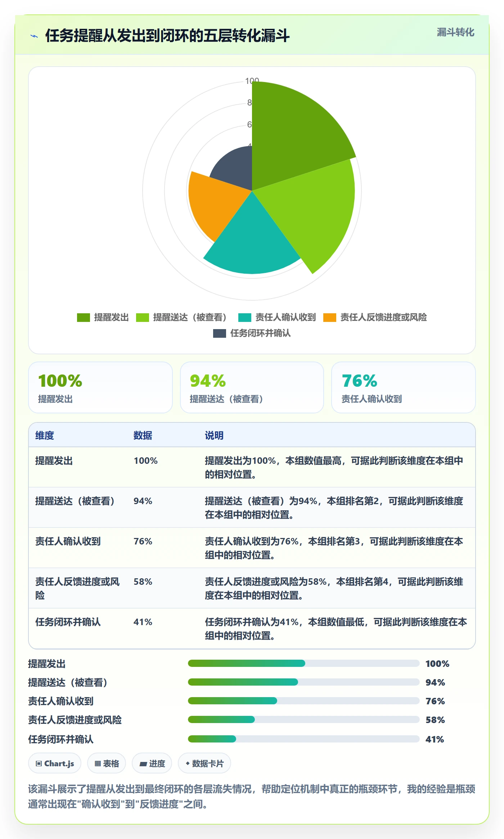Viewport: 504px width, 839px height.
Task: Click the teal 责任人确认收到 legend swatch
Action: pyautogui.click(x=245, y=317)
